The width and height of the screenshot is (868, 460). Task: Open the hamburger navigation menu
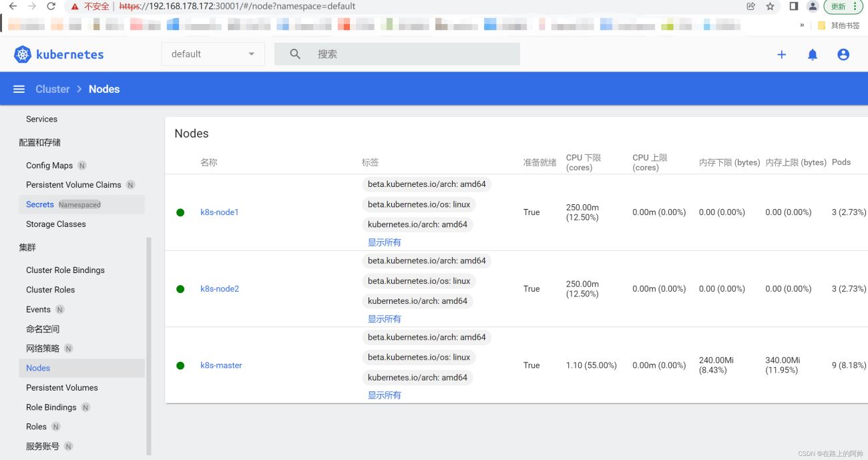click(19, 89)
